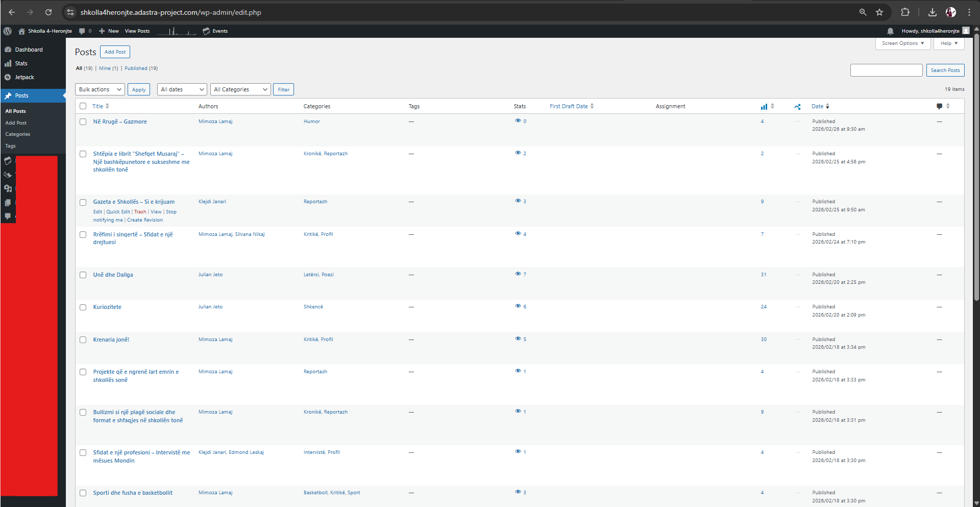The width and height of the screenshot is (980, 507).
Task: Click the share column header icon
Action: (797, 107)
